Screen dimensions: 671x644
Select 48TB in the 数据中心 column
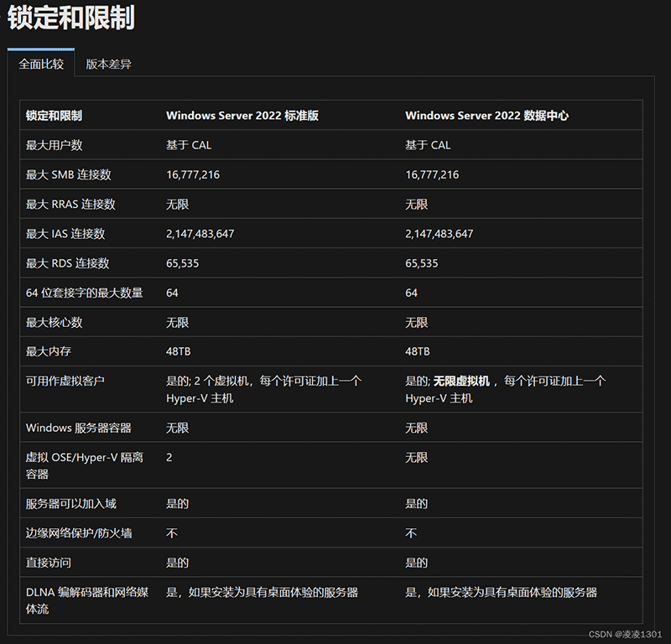[418, 351]
